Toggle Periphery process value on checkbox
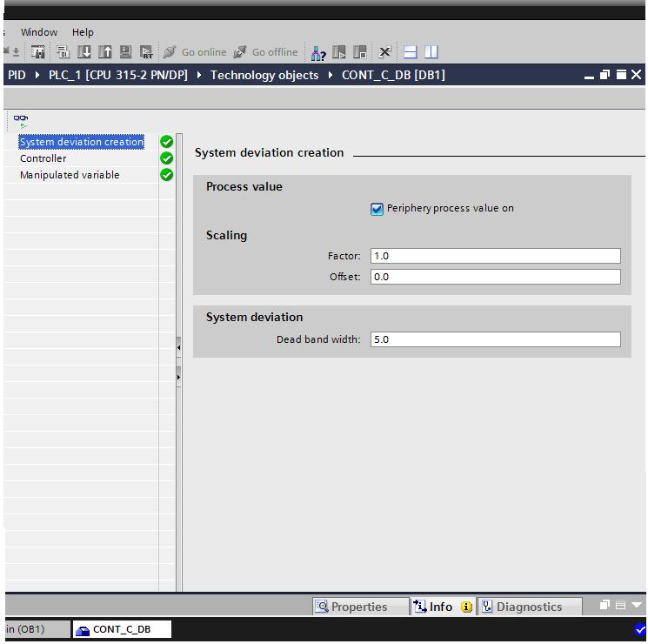 click(377, 209)
